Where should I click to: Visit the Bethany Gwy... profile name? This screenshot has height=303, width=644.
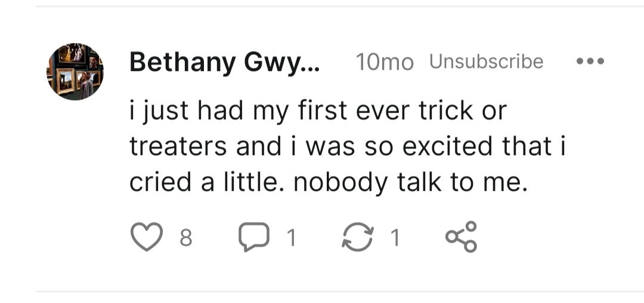click(224, 63)
